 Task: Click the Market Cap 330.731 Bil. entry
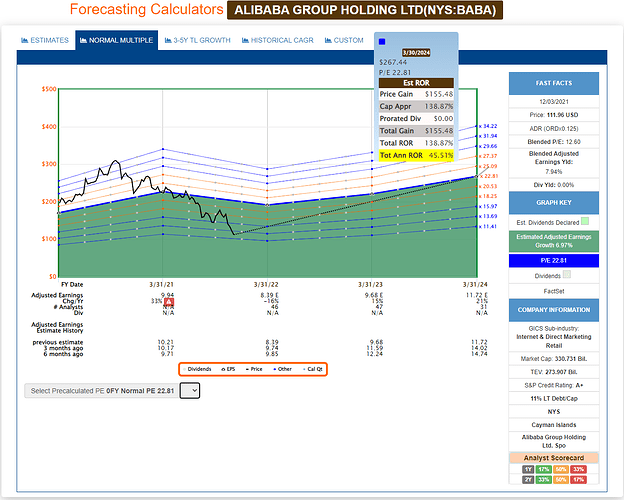click(554, 359)
